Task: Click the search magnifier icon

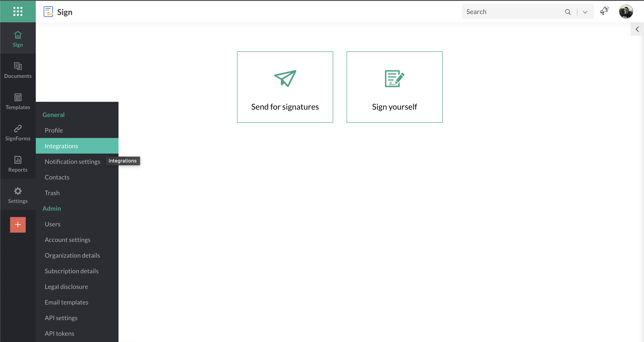Action: (x=568, y=12)
